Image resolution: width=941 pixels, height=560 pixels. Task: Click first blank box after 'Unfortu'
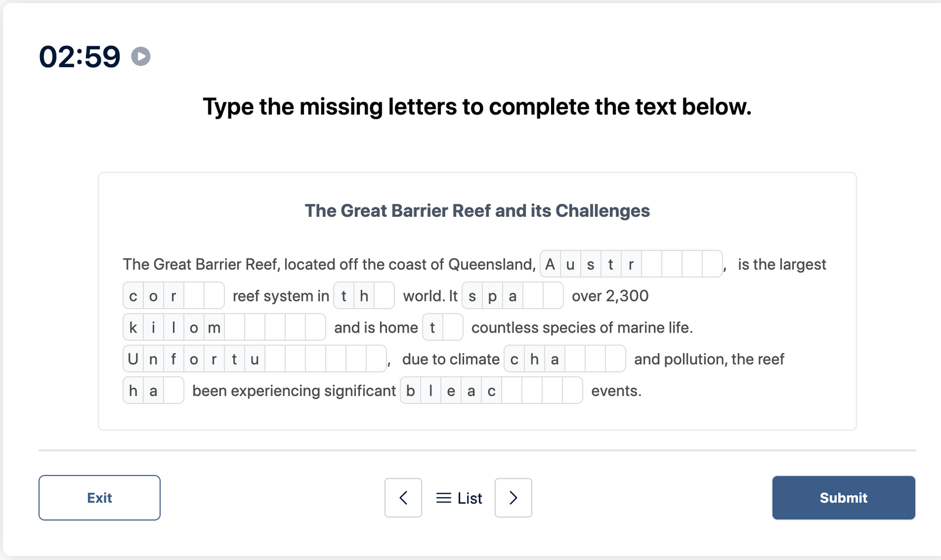[x=275, y=359]
